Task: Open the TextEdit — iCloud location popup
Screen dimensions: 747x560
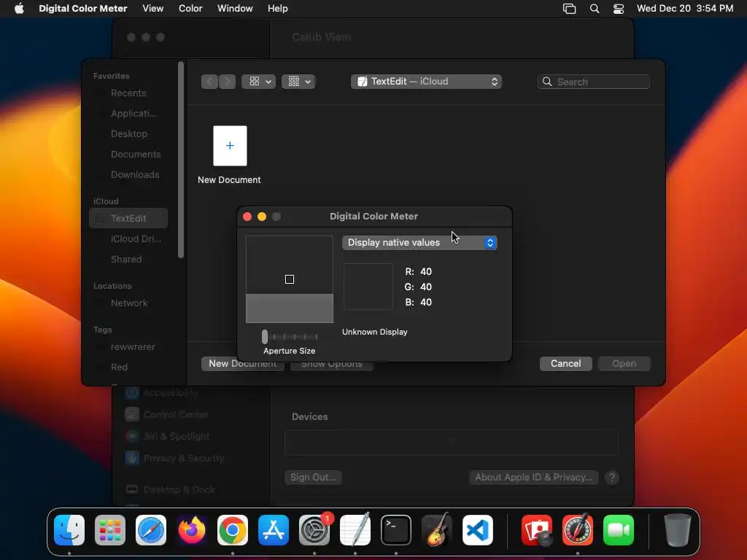Action: (426, 82)
